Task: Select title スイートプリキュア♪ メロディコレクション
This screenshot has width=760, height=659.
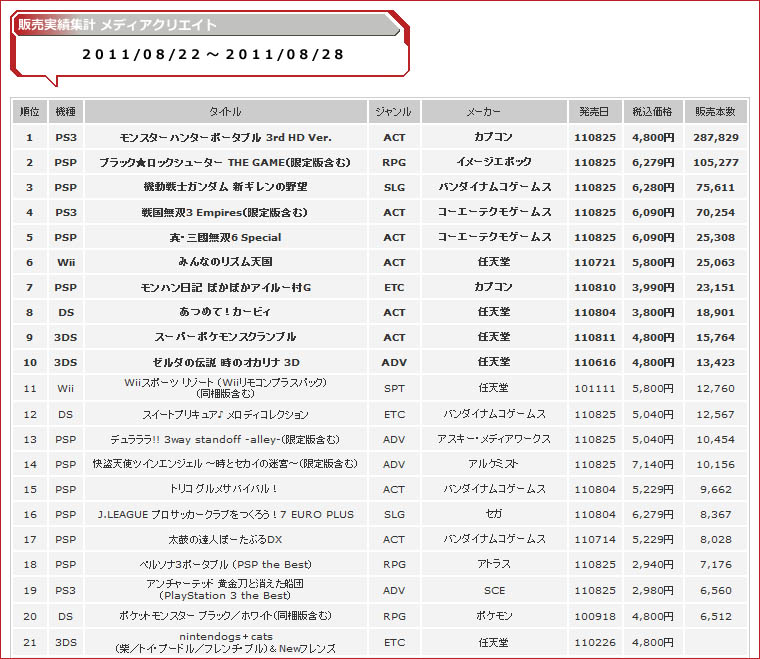Action: tap(225, 414)
